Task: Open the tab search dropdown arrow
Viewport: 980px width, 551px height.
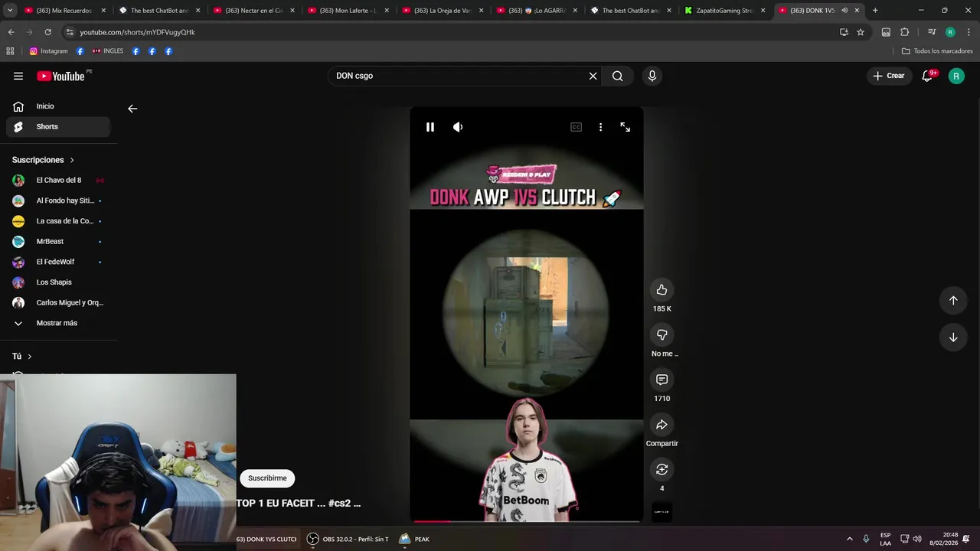Action: (10, 11)
